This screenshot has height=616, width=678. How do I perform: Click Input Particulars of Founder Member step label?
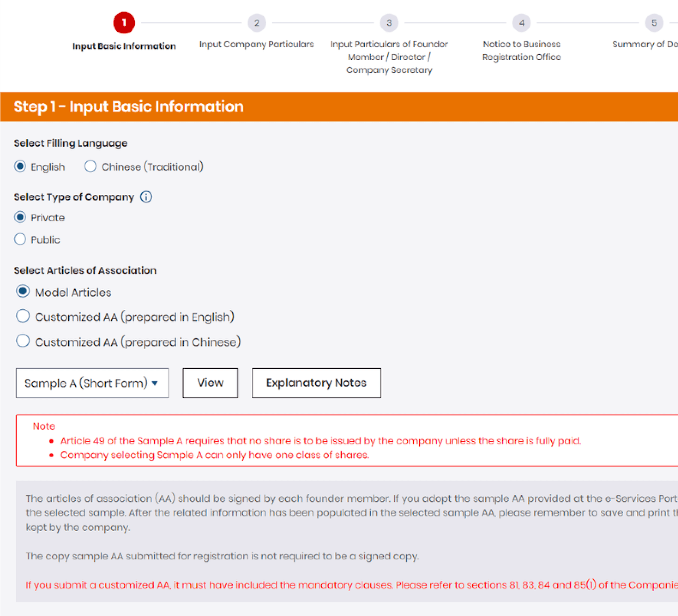[x=389, y=57]
